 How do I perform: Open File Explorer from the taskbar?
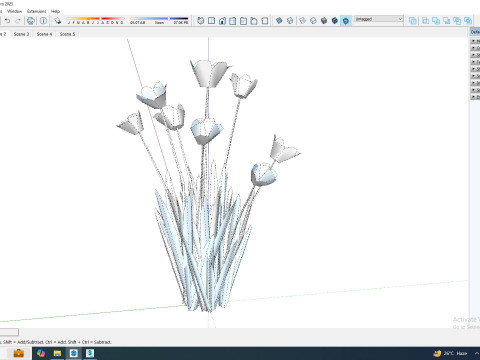(x=57, y=353)
